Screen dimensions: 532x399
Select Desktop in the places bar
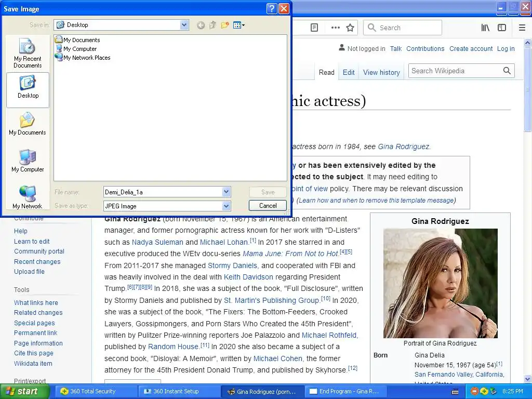(28, 89)
